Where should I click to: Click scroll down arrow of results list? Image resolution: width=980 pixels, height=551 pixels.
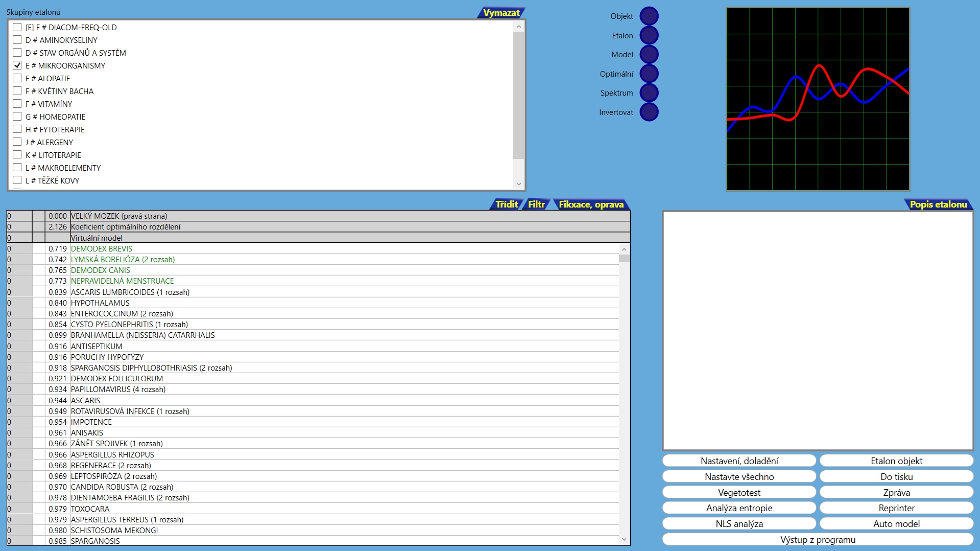pyautogui.click(x=624, y=539)
